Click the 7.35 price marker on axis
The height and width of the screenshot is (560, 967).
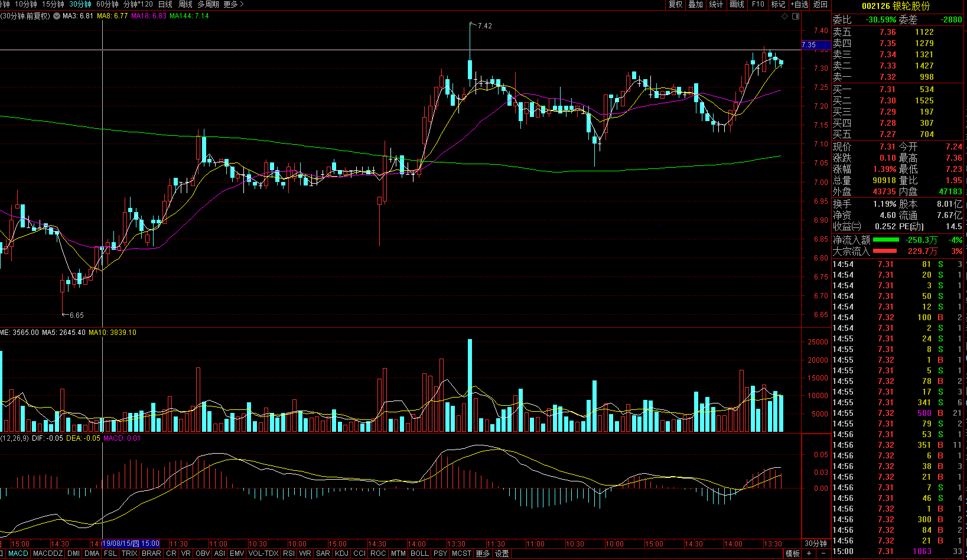815,45
